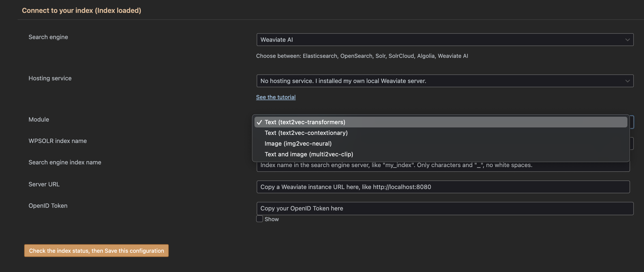Enable the Show checkbox under OpenID Token
The height and width of the screenshot is (272, 644).
tap(259, 219)
